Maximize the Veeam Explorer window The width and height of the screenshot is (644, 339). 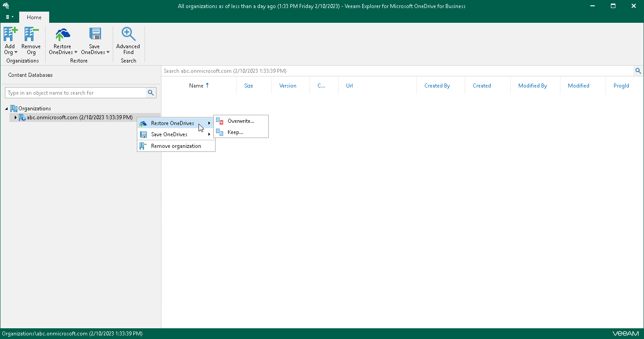pos(613,6)
